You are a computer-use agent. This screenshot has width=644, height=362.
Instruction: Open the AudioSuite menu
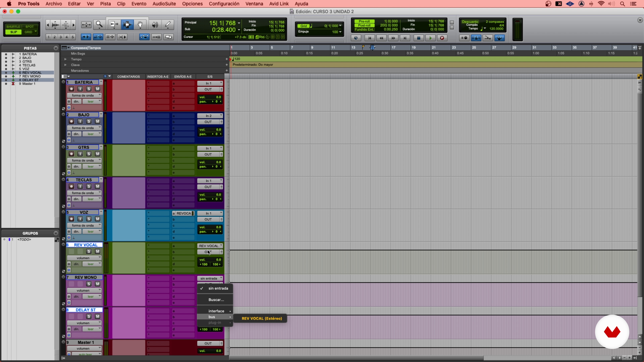(x=164, y=4)
